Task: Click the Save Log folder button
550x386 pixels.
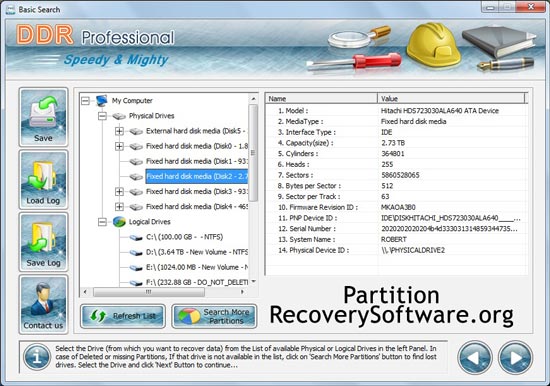Action: (43, 241)
